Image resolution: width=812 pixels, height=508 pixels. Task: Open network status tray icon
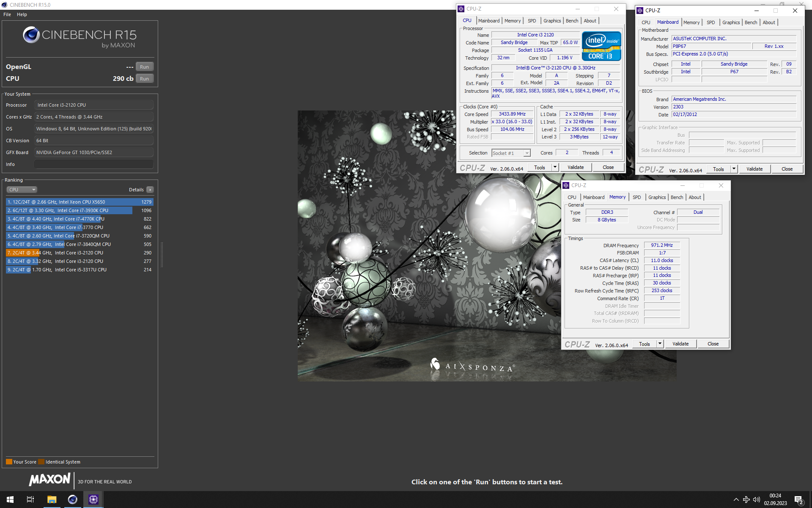click(746, 500)
